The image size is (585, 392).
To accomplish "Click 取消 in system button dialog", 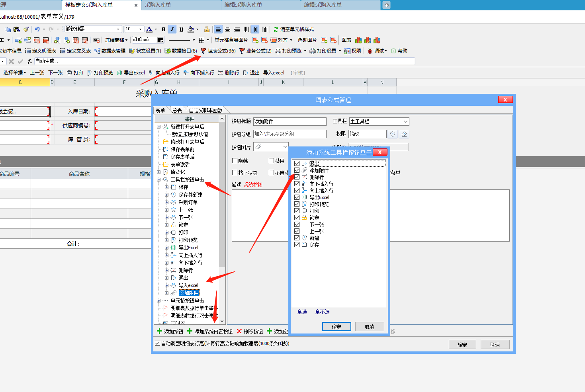I will 370,327.
